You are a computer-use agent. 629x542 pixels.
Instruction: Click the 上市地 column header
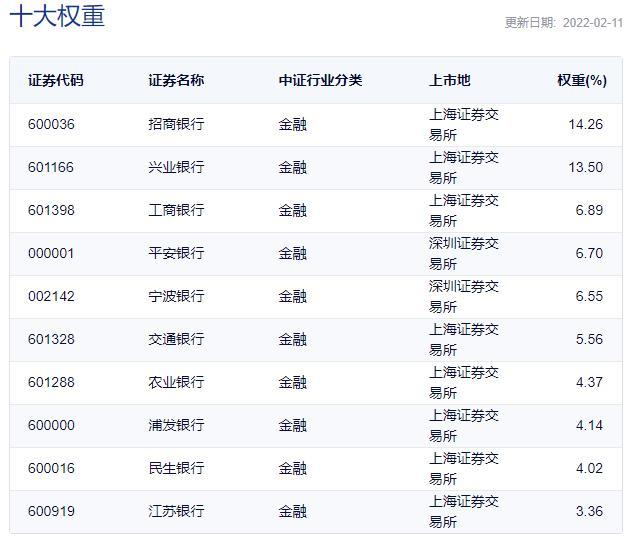pyautogui.click(x=450, y=80)
